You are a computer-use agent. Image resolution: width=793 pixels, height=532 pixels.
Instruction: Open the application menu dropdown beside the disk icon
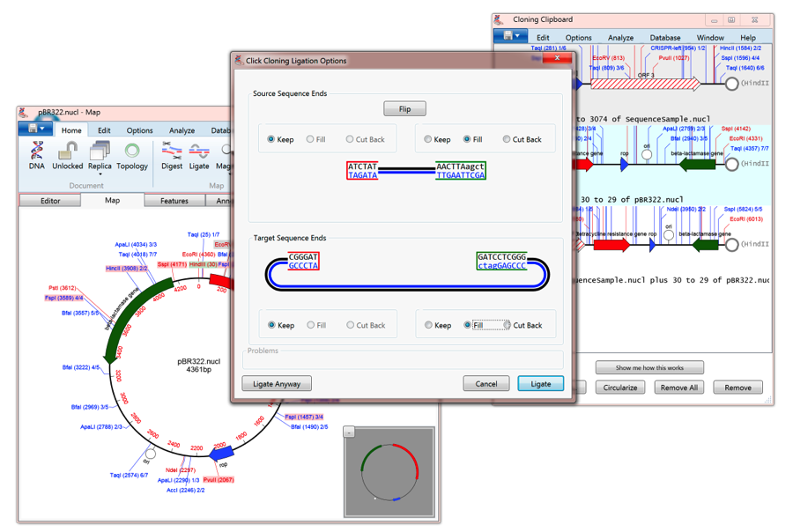[x=41, y=127]
